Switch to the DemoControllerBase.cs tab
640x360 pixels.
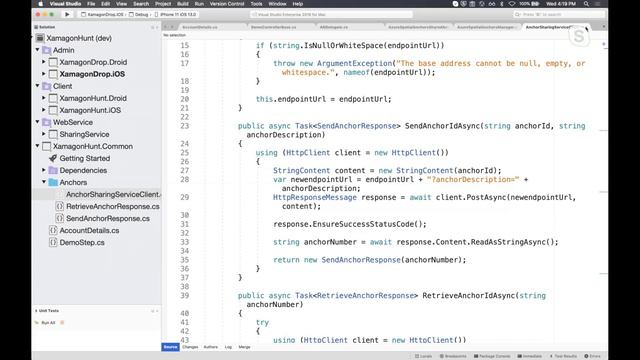[282, 27]
